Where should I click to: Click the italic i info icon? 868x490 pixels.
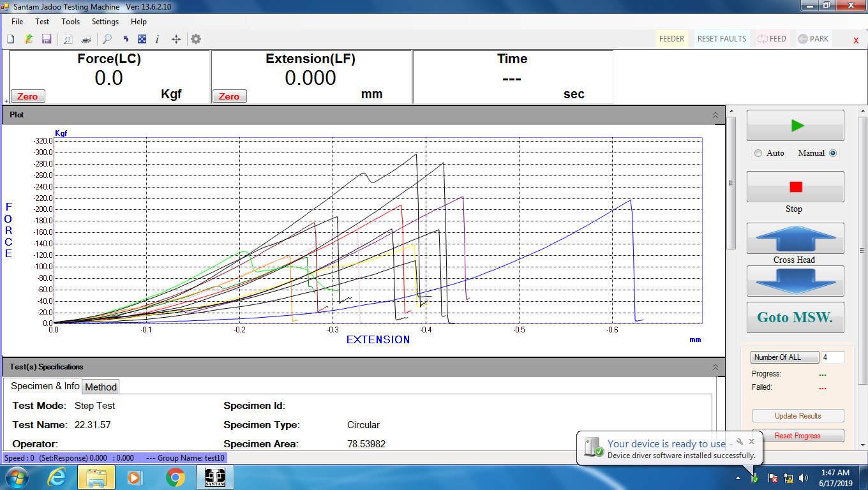click(x=158, y=40)
